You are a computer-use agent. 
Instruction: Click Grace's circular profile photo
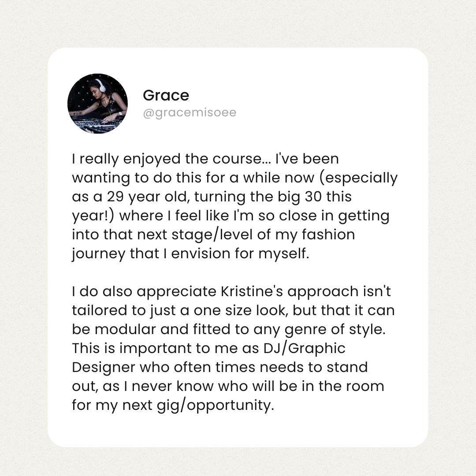(x=97, y=104)
